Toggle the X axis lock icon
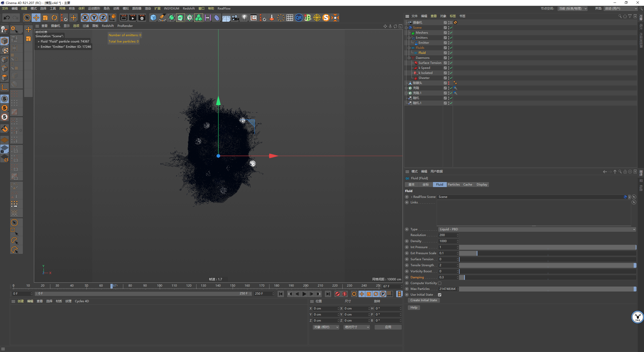The width and height of the screenshot is (644, 352). coord(85,18)
